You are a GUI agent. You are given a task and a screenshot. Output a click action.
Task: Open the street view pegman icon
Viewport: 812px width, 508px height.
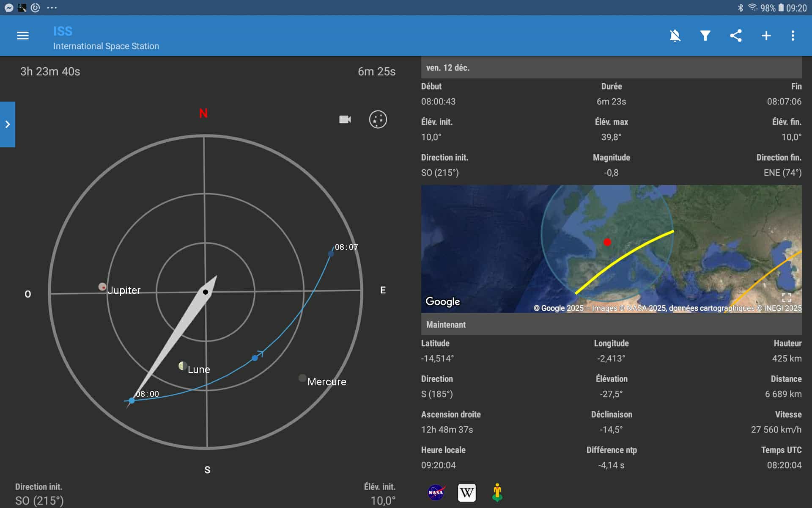[497, 493]
